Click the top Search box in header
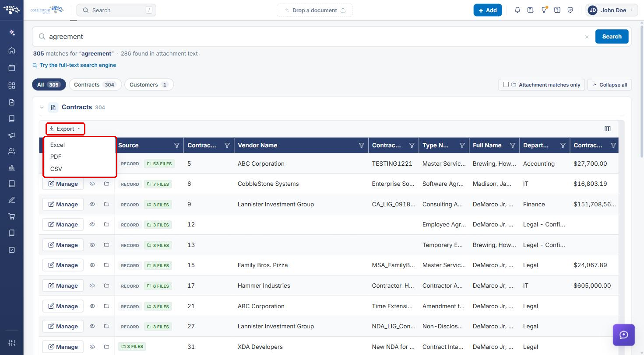Image resolution: width=644 pixels, height=355 pixels. 116,10
